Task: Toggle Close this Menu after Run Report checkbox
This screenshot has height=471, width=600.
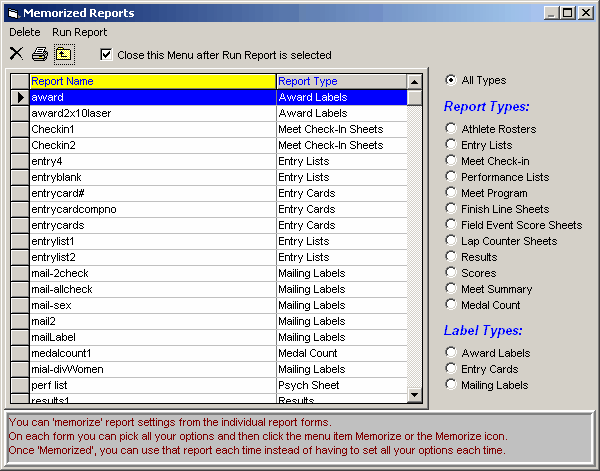Action: [106, 55]
